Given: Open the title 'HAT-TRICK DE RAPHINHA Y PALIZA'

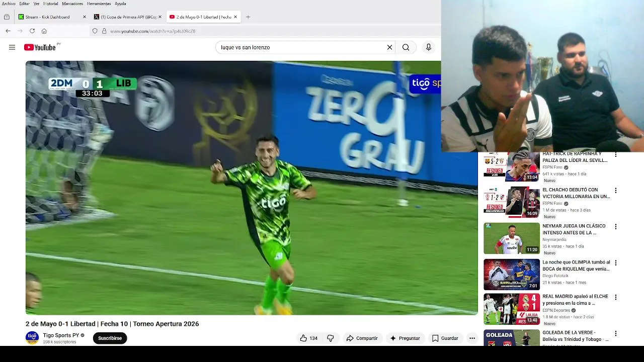Looking at the screenshot, I should click(x=575, y=157).
